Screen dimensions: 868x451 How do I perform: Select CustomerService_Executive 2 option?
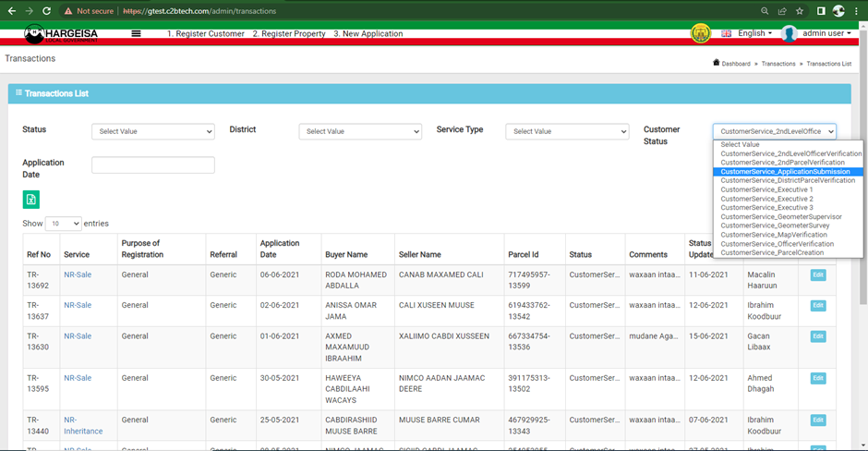(x=789, y=199)
